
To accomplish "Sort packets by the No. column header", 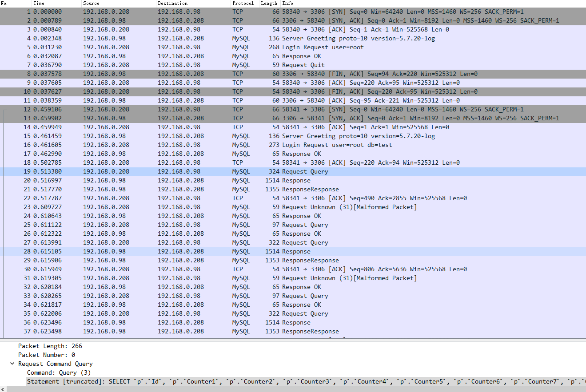I will [16, 3].
